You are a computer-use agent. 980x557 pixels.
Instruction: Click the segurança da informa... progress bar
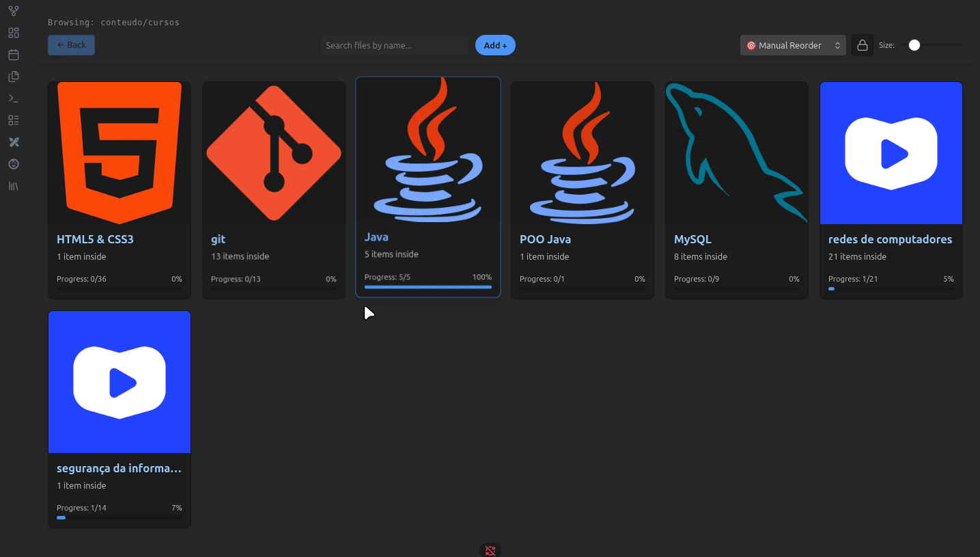[120, 518]
